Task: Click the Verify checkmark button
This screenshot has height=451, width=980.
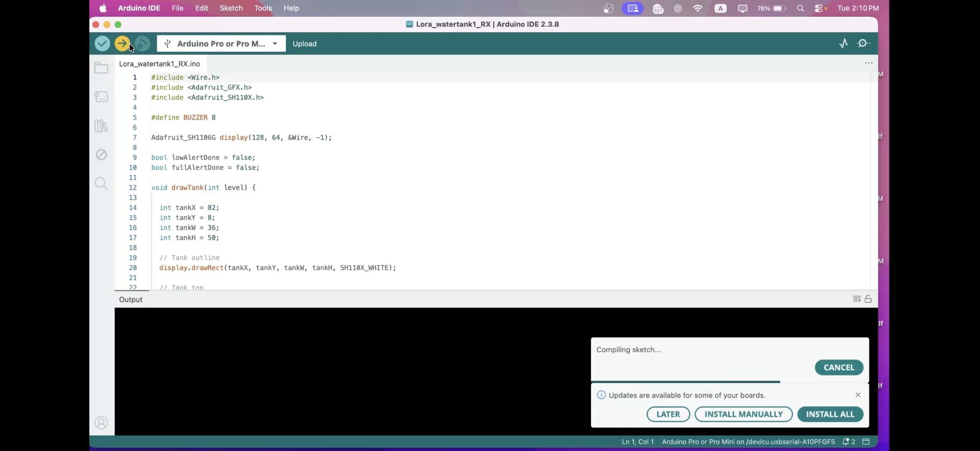Action: (102, 44)
